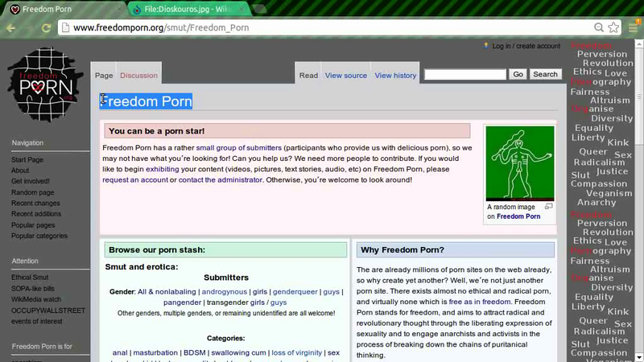Open the link in the random image caption

point(518,216)
